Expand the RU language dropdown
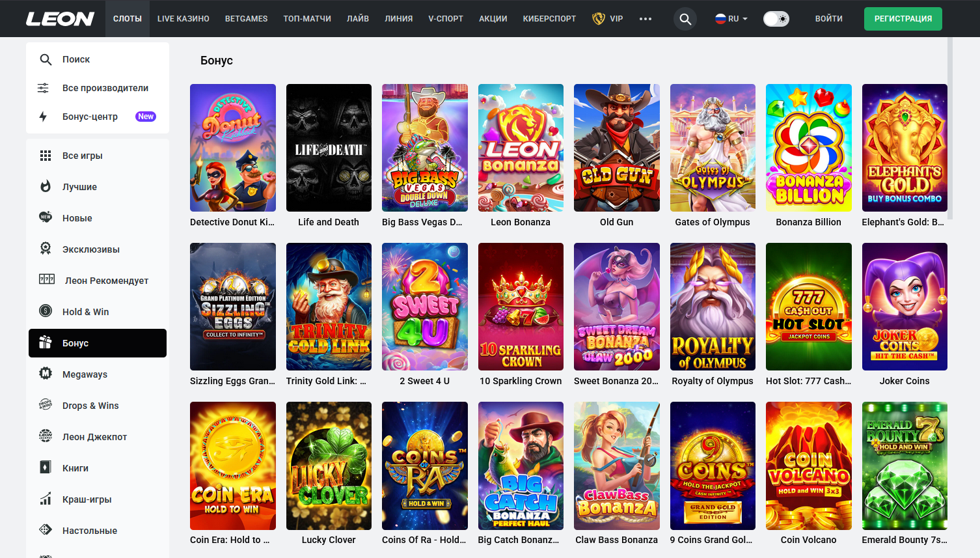Viewport: 980px width, 558px height. pos(731,19)
